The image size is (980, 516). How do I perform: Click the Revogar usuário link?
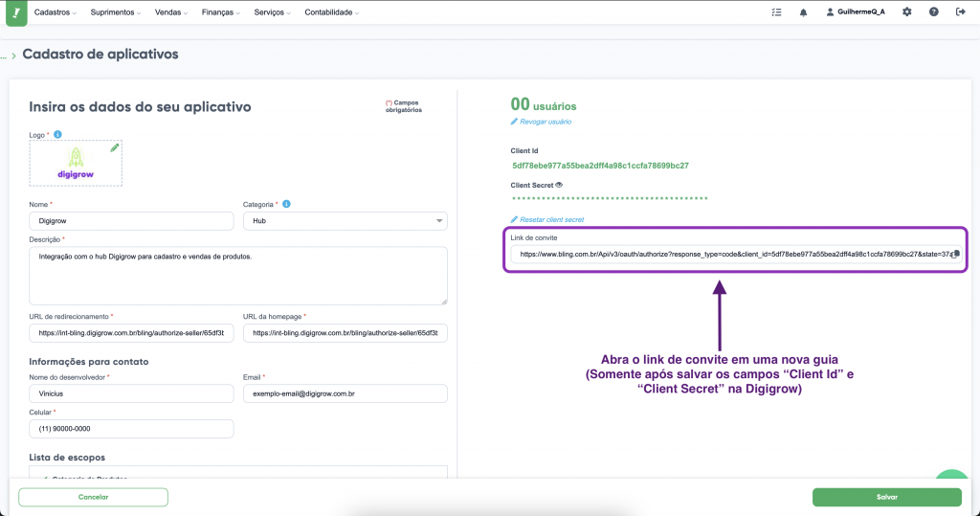tap(546, 122)
